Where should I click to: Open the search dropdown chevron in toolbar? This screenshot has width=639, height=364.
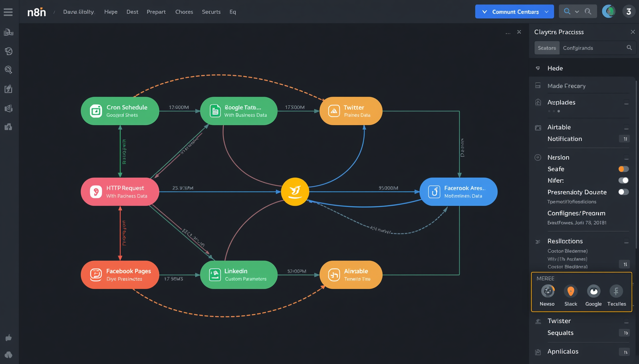pyautogui.click(x=577, y=12)
